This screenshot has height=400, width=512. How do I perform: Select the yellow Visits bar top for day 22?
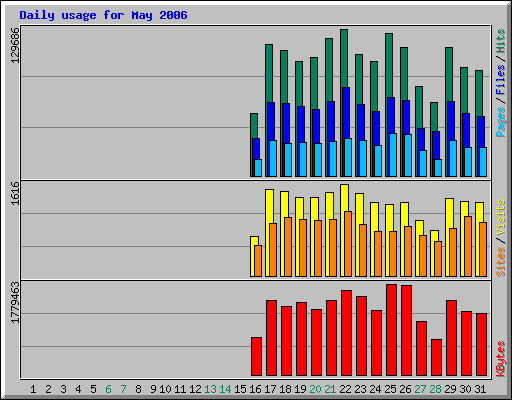click(x=345, y=197)
